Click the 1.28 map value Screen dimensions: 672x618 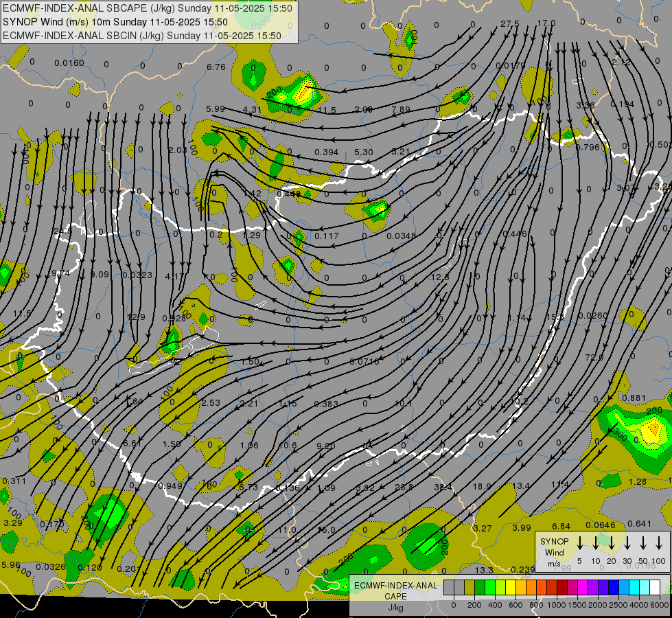(637, 482)
